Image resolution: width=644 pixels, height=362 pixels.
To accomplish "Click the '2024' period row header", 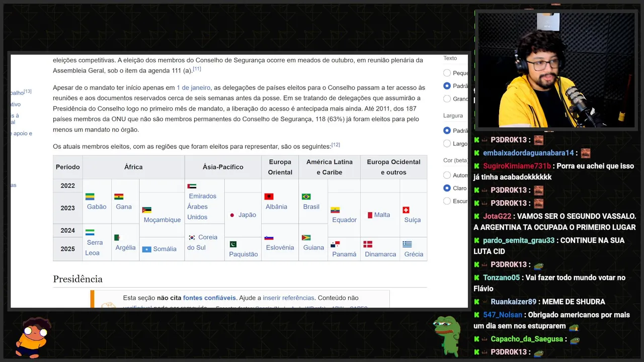I will click(x=68, y=230).
